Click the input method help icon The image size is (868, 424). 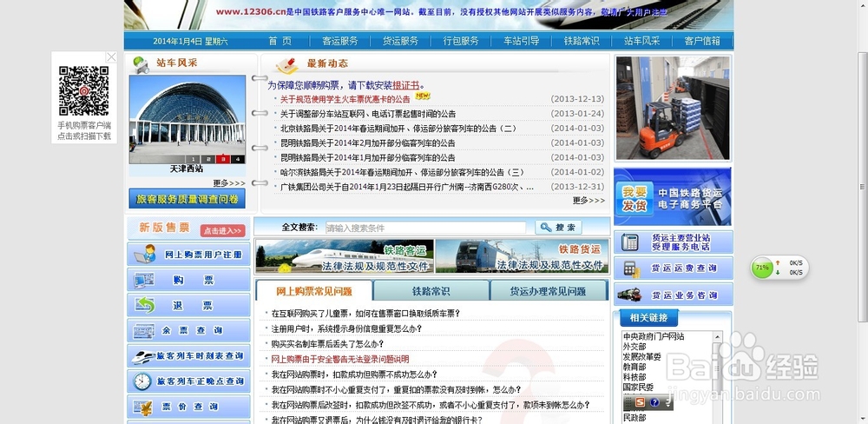tap(654, 402)
